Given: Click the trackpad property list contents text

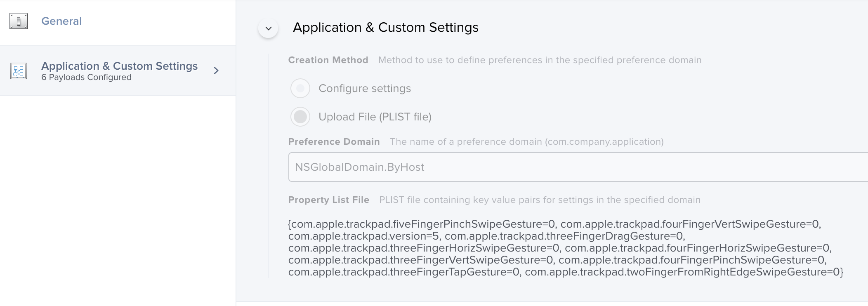Looking at the screenshot, I should (x=566, y=248).
